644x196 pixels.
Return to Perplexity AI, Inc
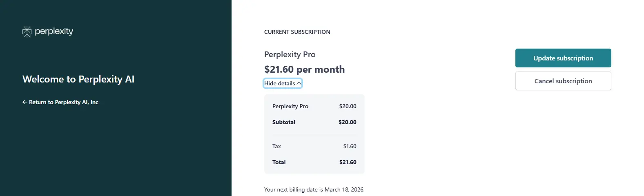[x=60, y=102]
